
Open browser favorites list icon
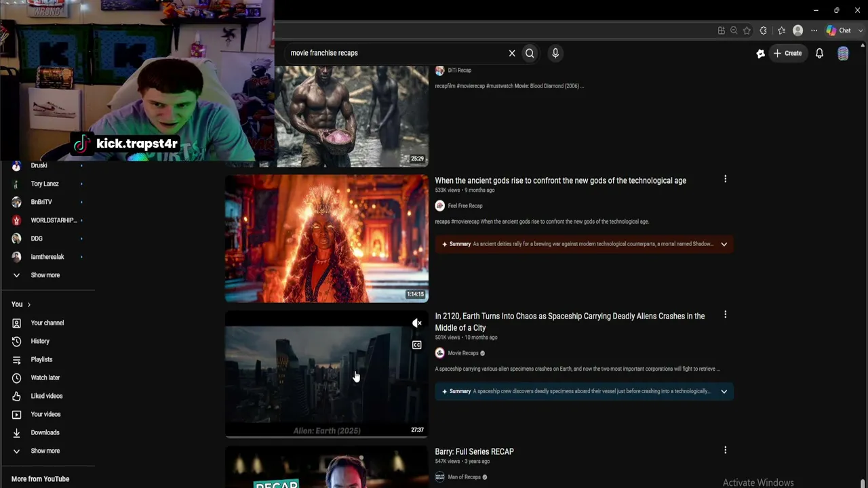(x=781, y=30)
